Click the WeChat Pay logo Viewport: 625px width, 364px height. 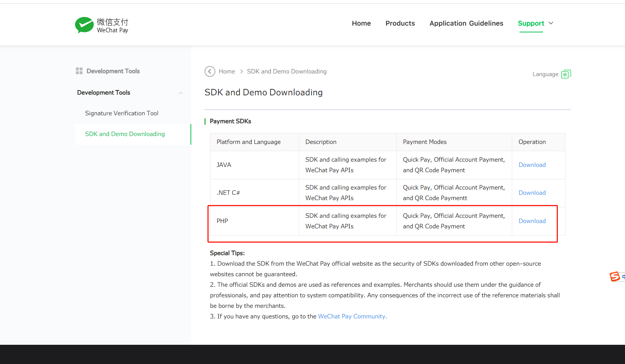point(102,25)
